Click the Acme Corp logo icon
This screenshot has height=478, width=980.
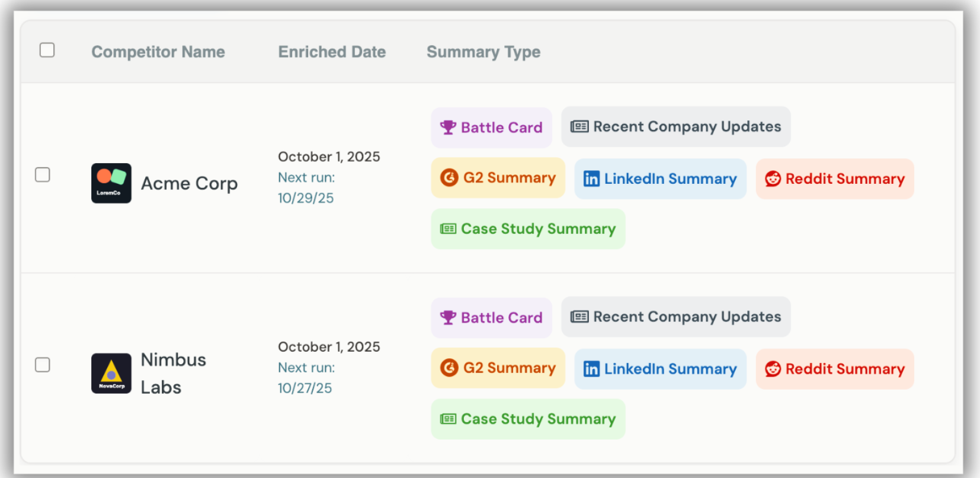point(111,183)
